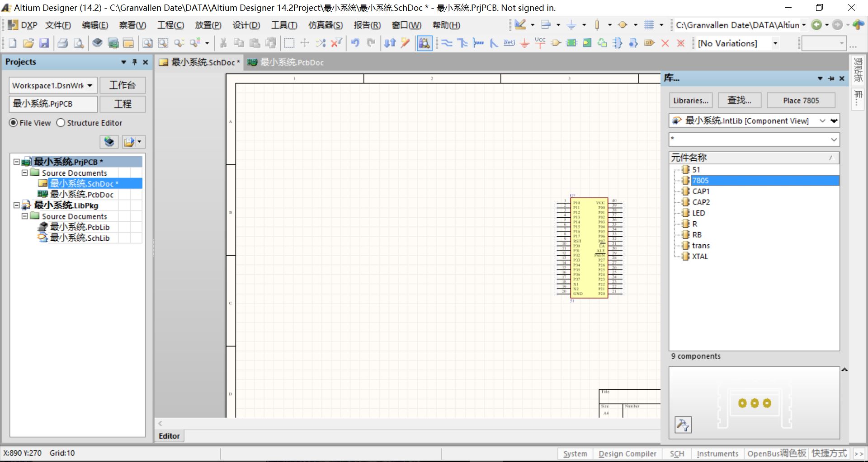
Task: Open the DXP menu
Action: pyautogui.click(x=24, y=25)
